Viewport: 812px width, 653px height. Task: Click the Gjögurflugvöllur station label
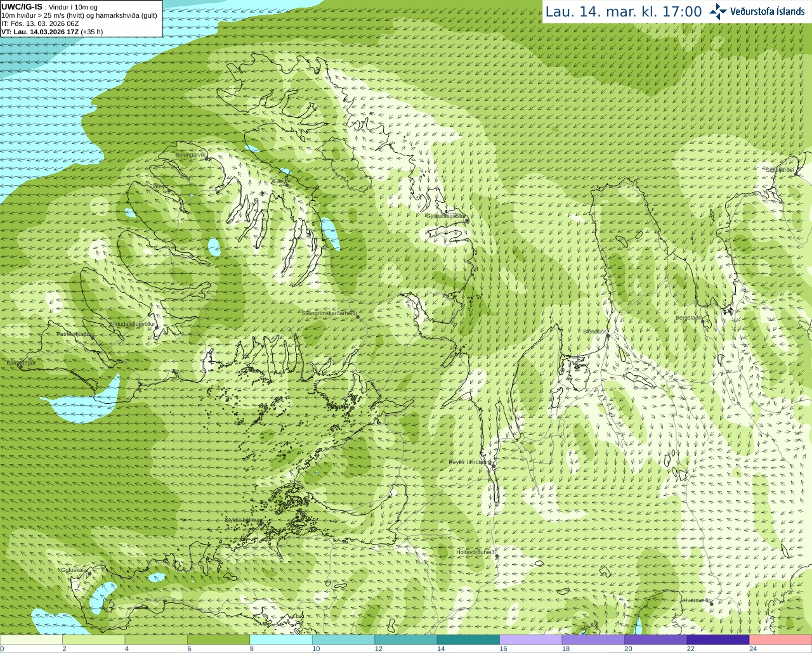coord(445,216)
